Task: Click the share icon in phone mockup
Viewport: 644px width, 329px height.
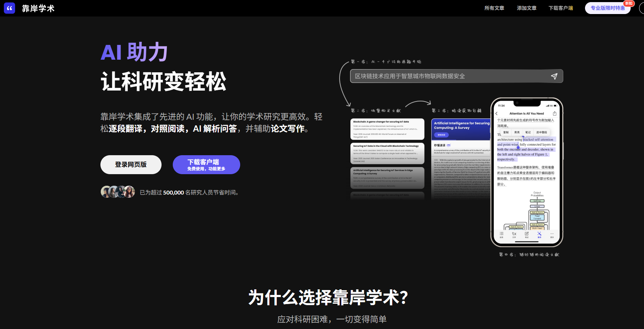Action: pyautogui.click(x=555, y=113)
